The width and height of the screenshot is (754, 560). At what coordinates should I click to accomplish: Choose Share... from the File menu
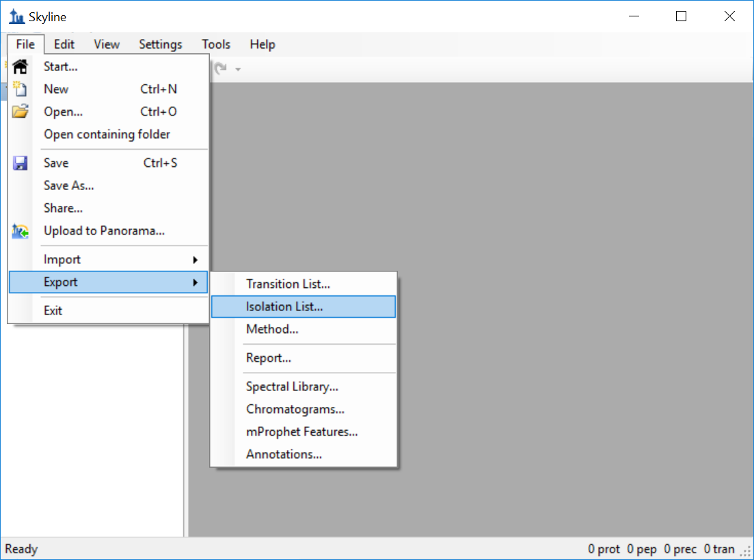109,209
